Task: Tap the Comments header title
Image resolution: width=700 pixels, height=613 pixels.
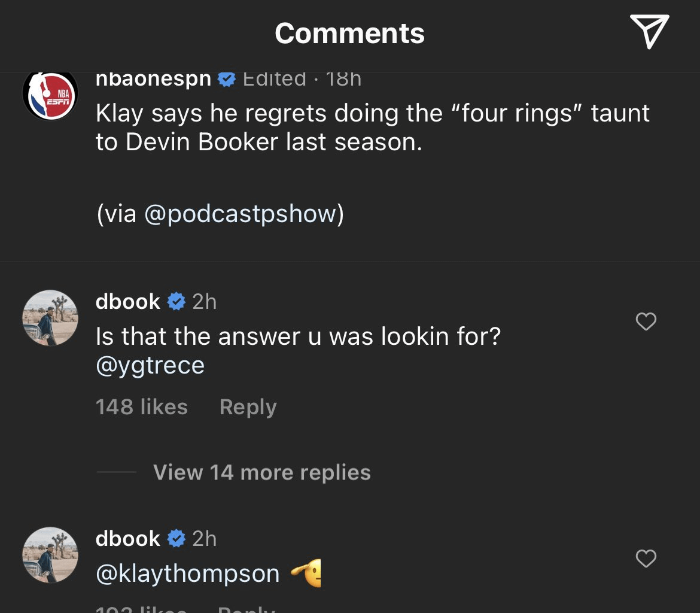Action: [x=349, y=34]
